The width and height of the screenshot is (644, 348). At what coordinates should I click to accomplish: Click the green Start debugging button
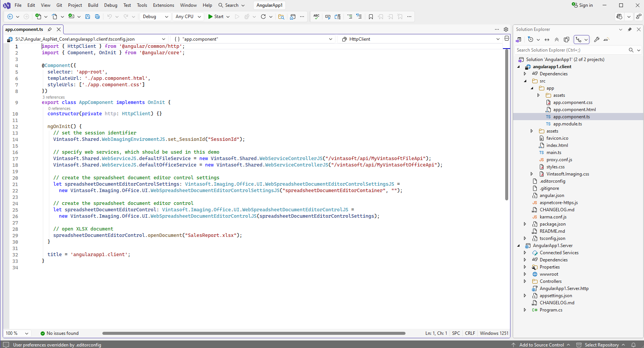(216, 17)
